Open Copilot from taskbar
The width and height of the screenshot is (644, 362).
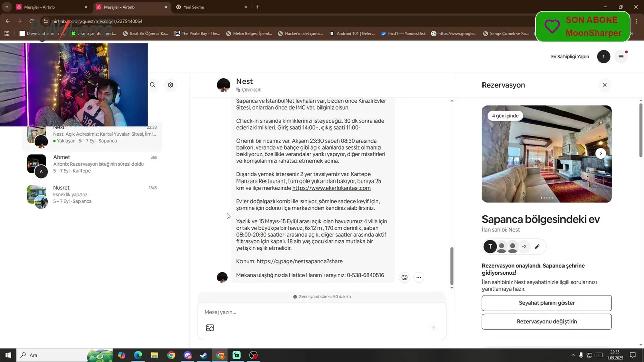point(121,355)
